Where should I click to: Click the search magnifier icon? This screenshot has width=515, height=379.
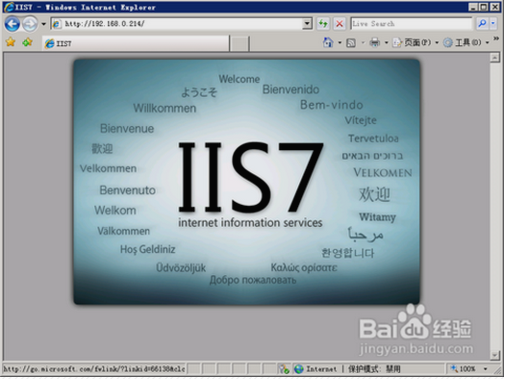[482, 23]
